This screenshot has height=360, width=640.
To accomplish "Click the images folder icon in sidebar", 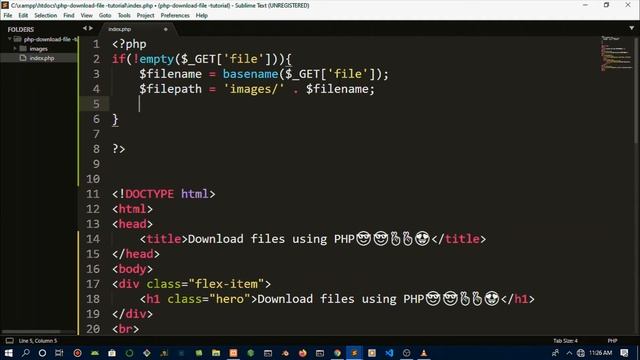I will [x=23, y=49].
